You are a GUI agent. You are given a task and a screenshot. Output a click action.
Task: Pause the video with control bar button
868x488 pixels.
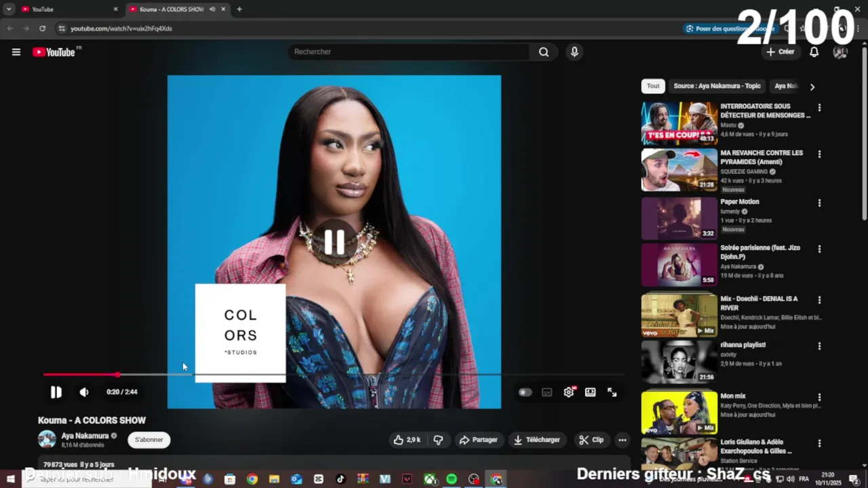tap(56, 392)
